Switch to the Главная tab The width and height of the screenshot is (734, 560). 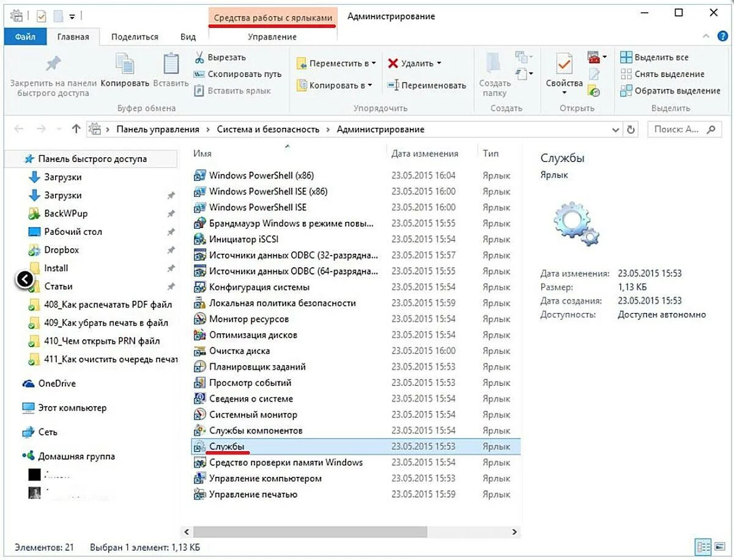[73, 37]
